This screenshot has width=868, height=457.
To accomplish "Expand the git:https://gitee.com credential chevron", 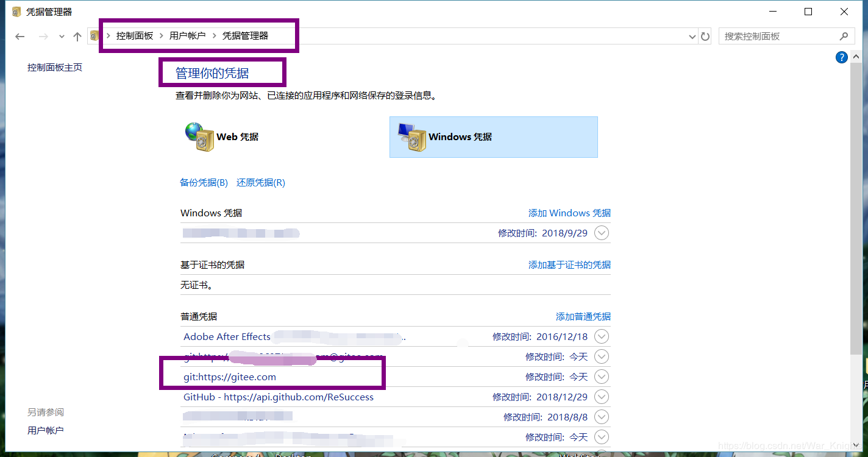I will tap(602, 377).
